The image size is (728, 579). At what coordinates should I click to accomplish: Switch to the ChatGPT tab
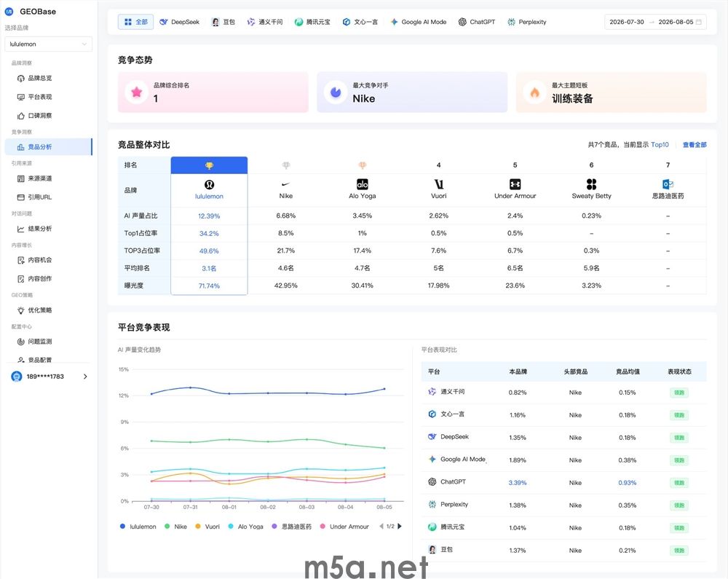pyautogui.click(x=477, y=22)
